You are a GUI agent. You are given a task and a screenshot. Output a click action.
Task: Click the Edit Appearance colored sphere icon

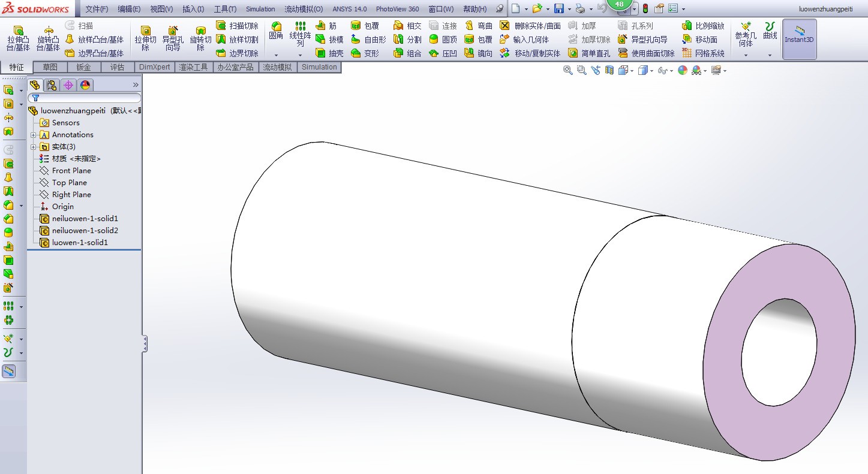click(x=681, y=70)
